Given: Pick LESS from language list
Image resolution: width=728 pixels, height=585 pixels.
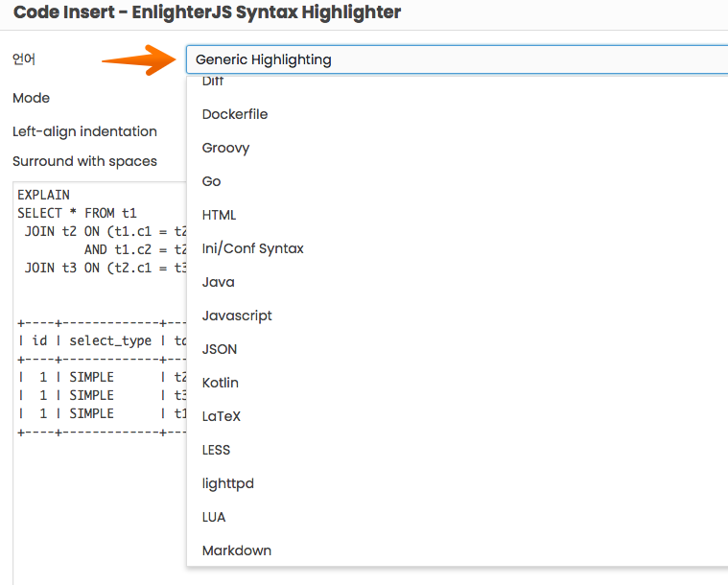Looking at the screenshot, I should pyautogui.click(x=458, y=450).
